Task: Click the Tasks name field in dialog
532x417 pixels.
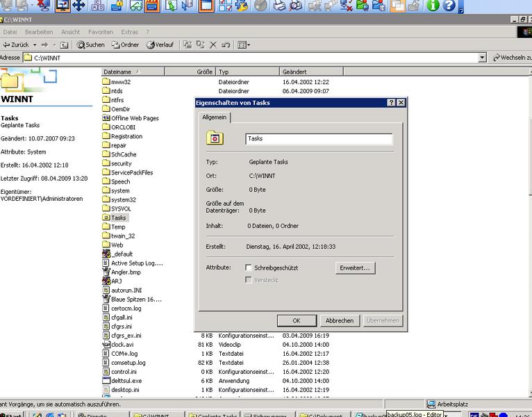Action: (319, 139)
